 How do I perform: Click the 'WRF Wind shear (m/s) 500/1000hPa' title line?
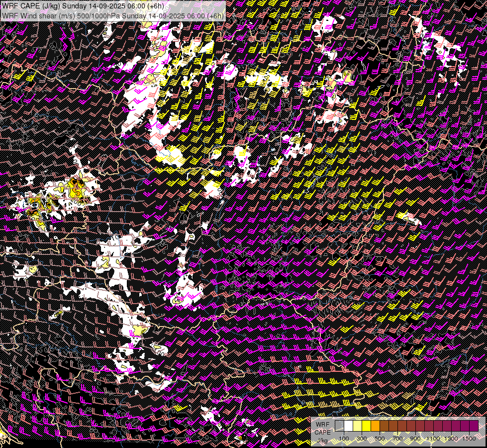[x=113, y=16]
